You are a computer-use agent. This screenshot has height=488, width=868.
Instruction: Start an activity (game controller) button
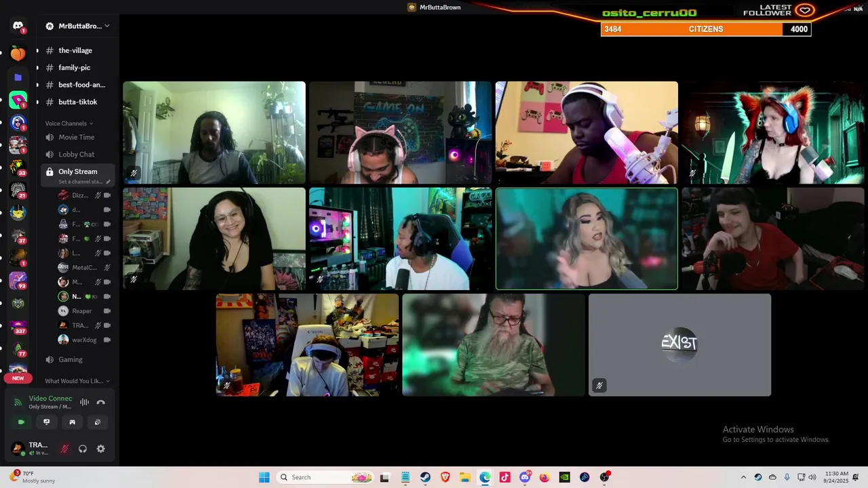72,422
